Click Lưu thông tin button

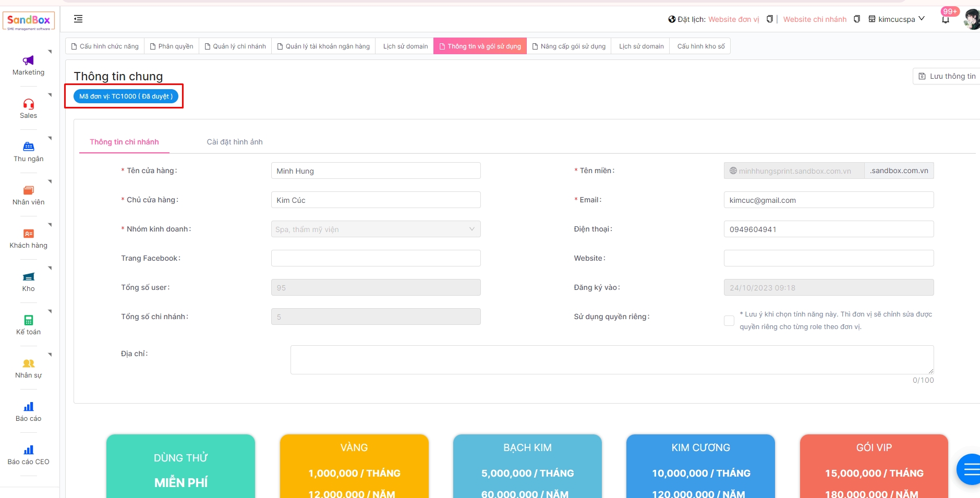[x=947, y=76]
